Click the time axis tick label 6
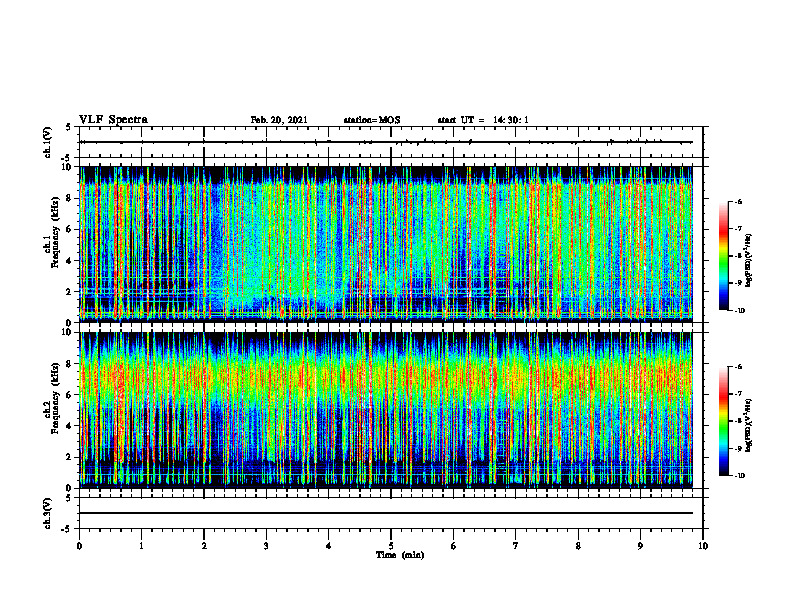The height and width of the screenshot is (612, 792). [454, 546]
